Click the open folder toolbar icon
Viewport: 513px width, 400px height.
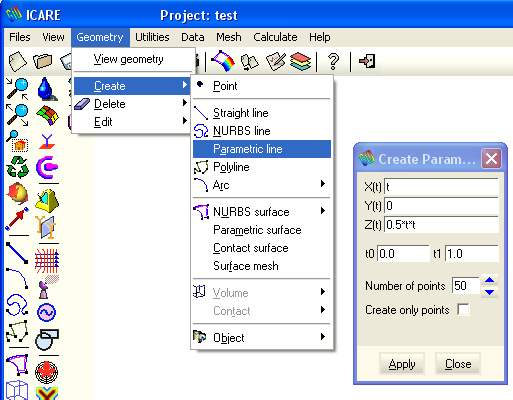[43, 61]
